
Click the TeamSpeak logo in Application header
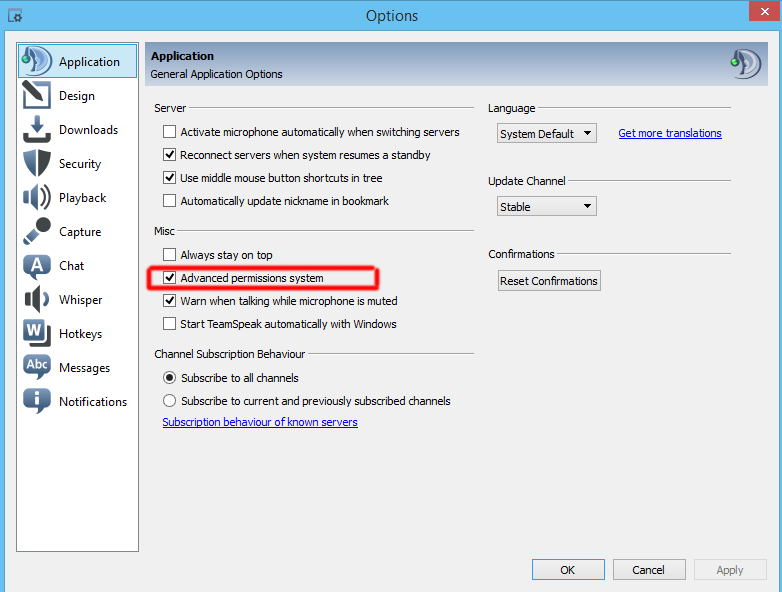point(746,64)
